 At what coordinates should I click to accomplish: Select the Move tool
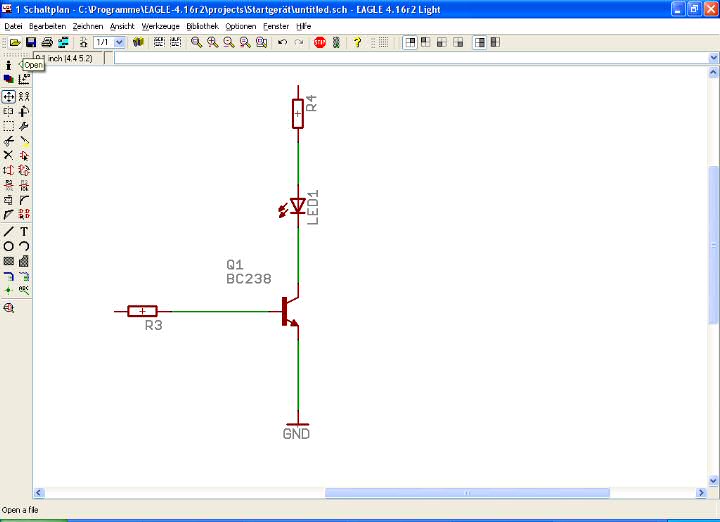(x=8, y=97)
